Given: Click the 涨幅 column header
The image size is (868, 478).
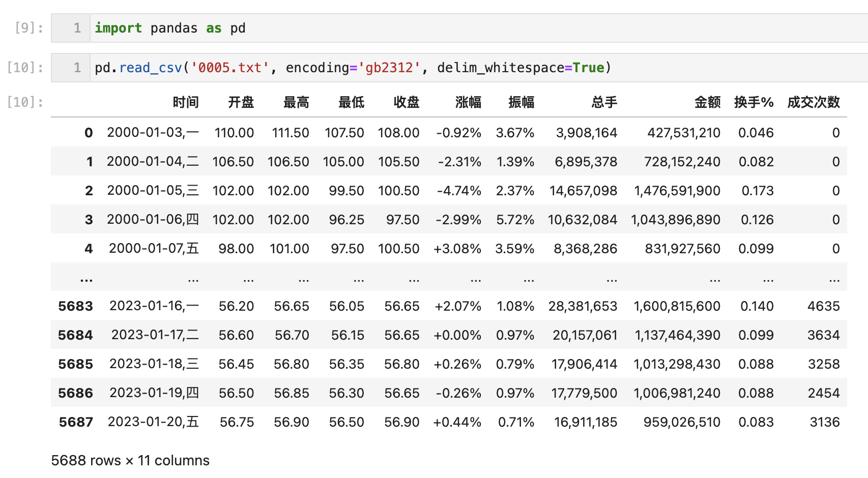Looking at the screenshot, I should coord(469,102).
